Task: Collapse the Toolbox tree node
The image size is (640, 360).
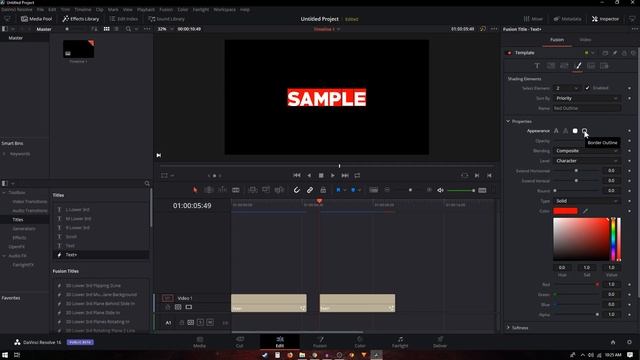Action: coord(4,192)
